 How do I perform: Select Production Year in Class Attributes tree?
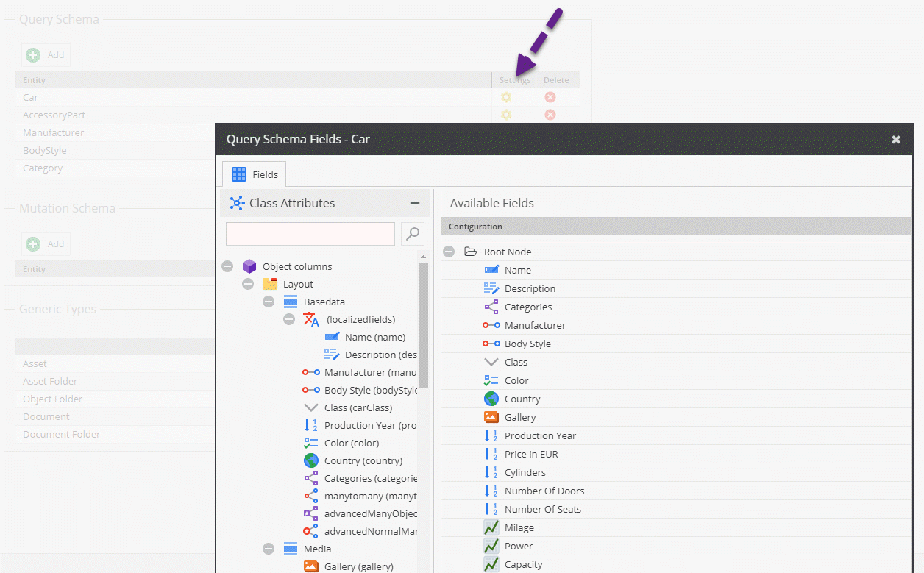(370, 425)
